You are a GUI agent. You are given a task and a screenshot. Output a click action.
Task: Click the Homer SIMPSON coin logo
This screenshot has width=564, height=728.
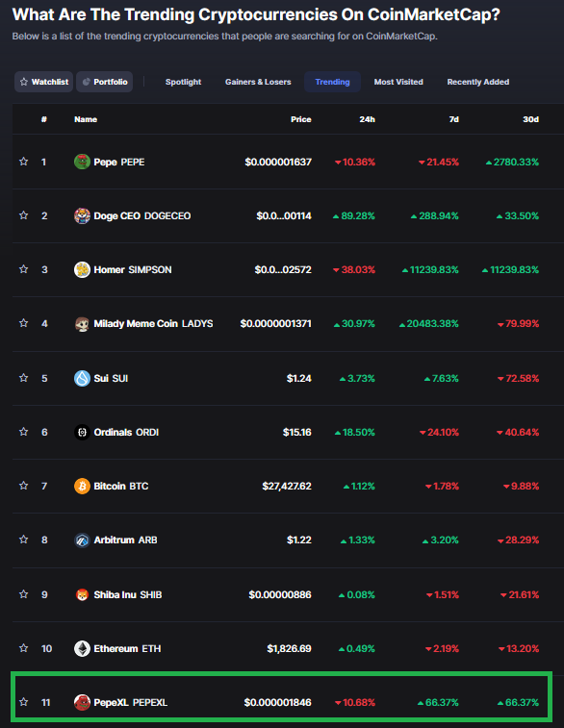82,269
